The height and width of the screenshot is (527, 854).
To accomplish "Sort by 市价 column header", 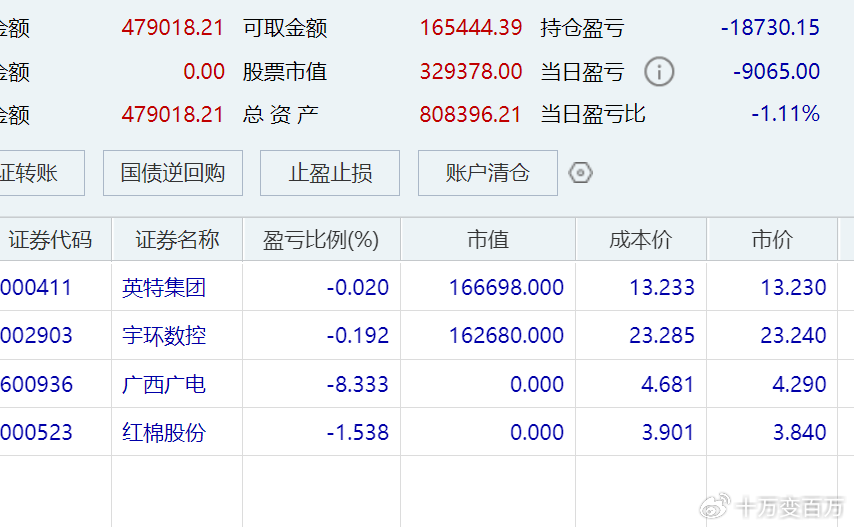I will [772, 240].
